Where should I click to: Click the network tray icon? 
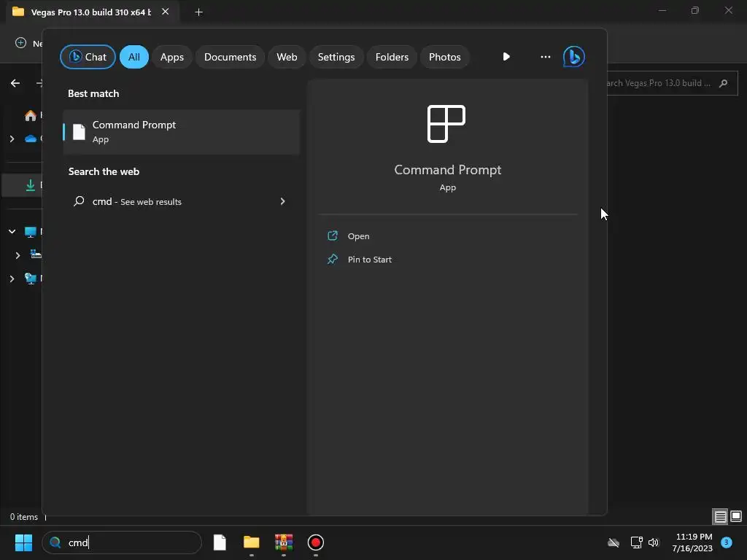point(636,542)
